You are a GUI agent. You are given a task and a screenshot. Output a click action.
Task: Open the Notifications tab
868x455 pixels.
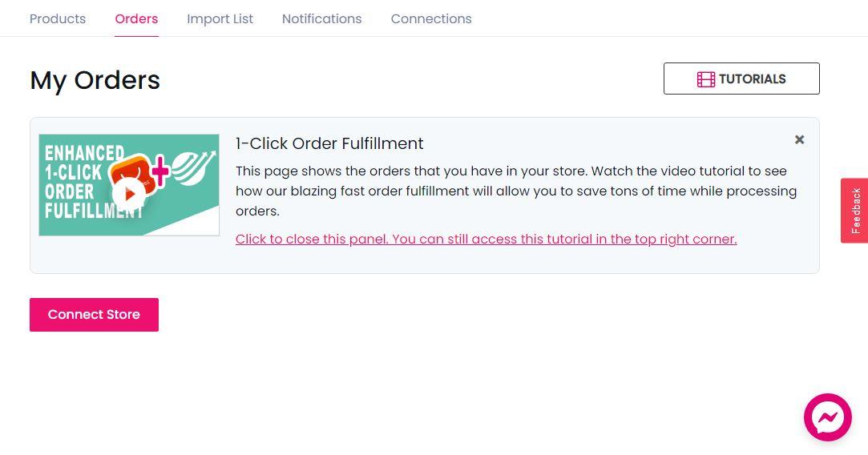click(x=321, y=18)
